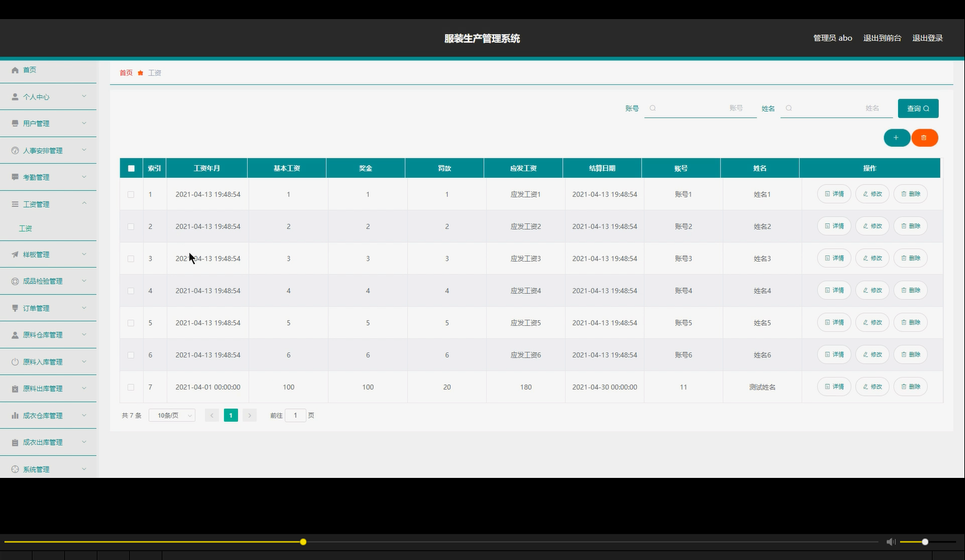Click the home star icon in breadcrumb

(141, 73)
